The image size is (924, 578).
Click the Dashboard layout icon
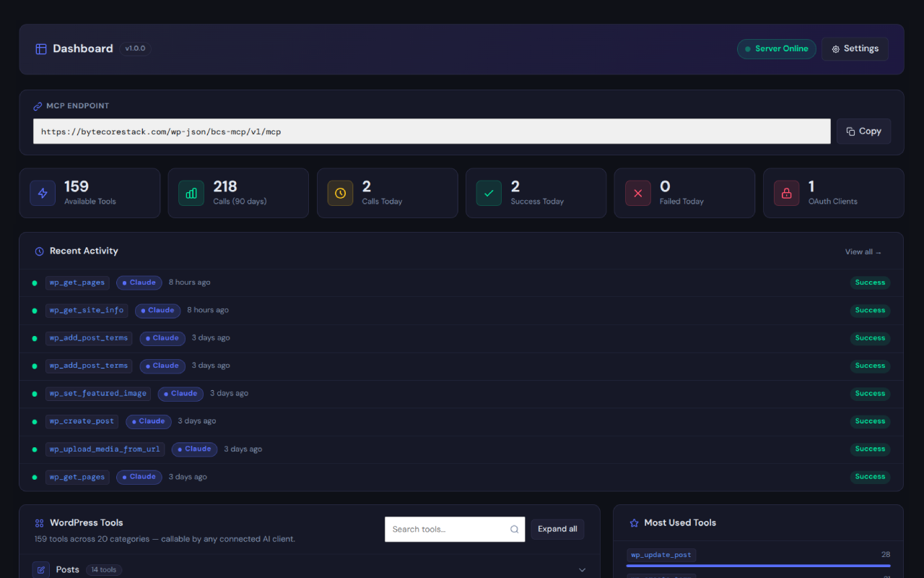(40, 49)
